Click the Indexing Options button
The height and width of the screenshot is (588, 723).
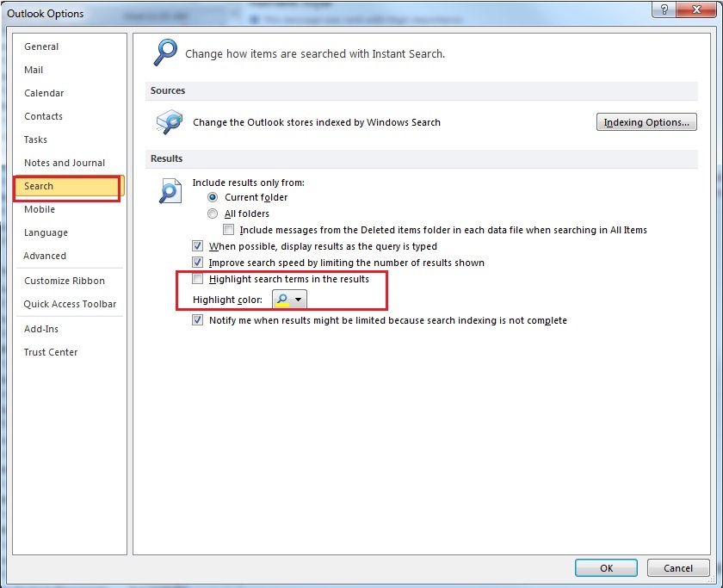click(x=646, y=122)
